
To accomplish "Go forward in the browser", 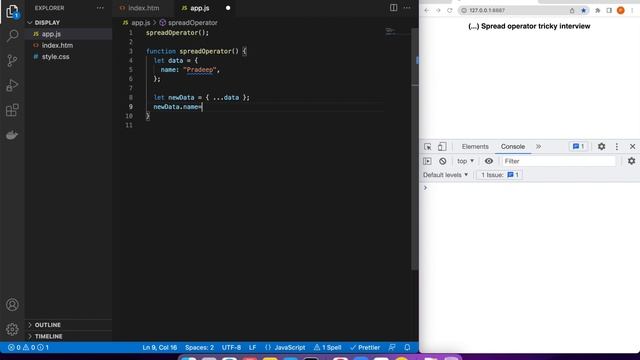I will (438, 10).
